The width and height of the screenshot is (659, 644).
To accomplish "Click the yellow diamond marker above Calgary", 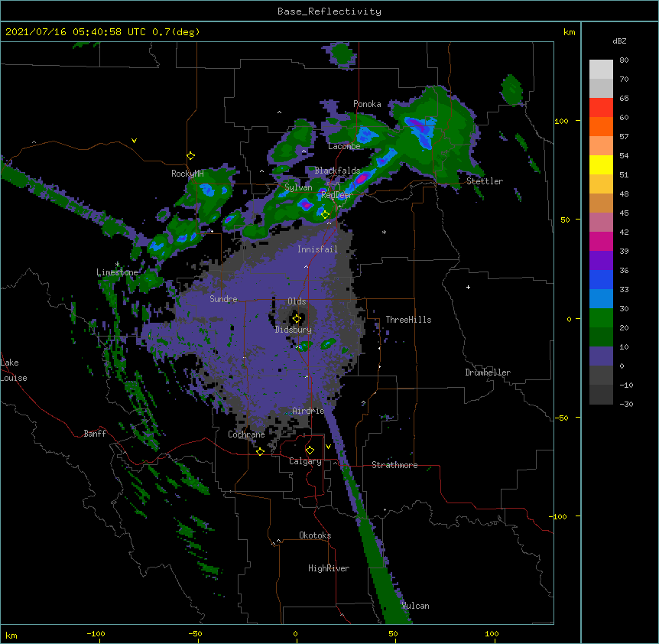I will 310,450.
